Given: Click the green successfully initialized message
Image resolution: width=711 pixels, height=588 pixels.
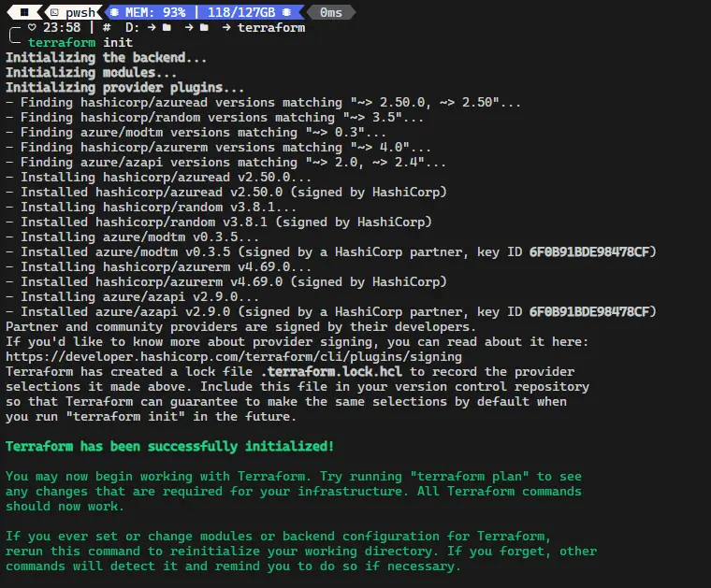Looking at the screenshot, I should click(x=169, y=446).
